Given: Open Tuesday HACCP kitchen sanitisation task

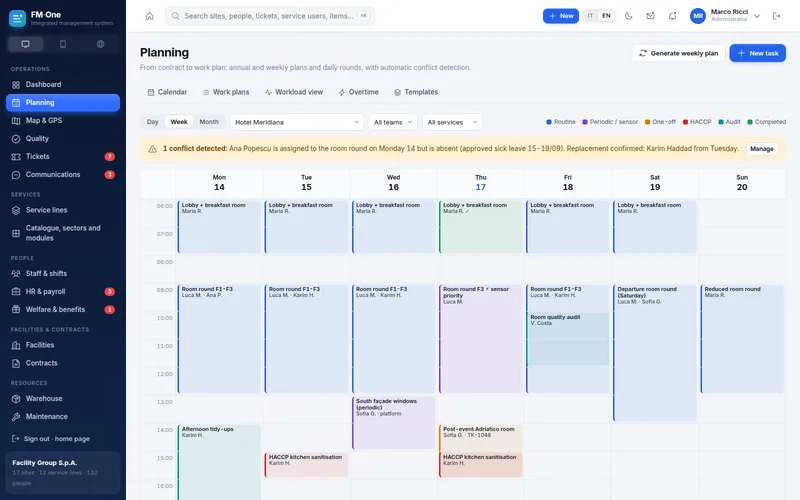Looking at the screenshot, I should [x=306, y=465].
